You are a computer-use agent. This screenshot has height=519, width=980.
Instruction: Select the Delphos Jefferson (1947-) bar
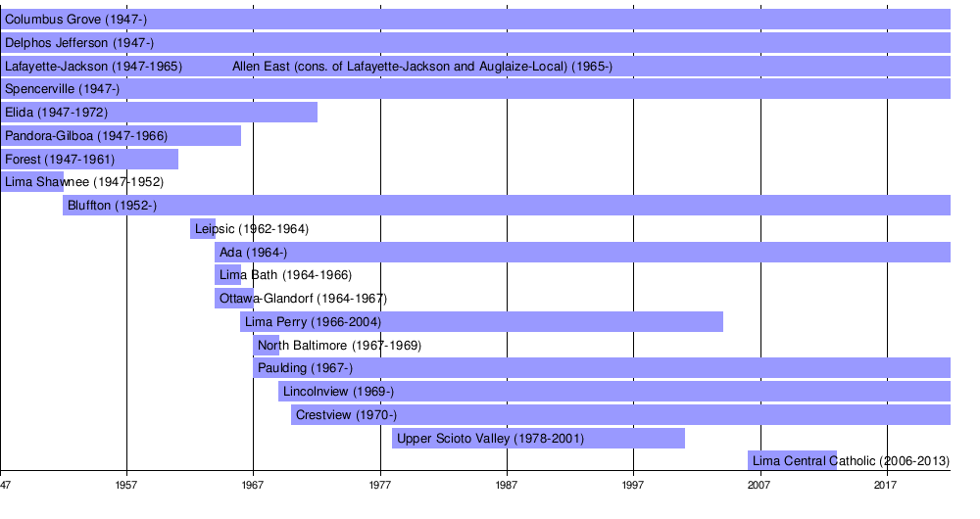coord(475,43)
